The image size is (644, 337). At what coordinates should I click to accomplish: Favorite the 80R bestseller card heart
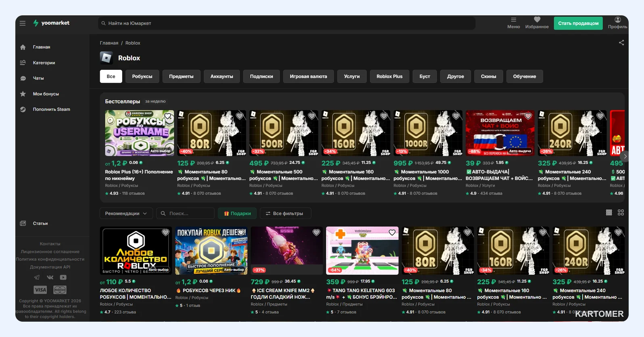240,116
